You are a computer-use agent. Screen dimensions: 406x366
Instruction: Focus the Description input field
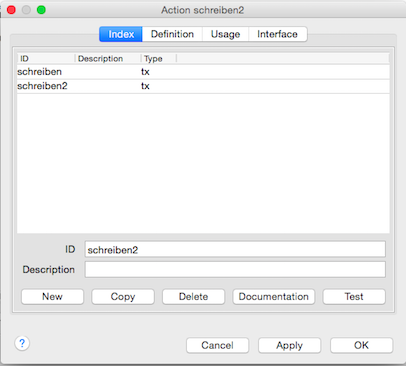(x=235, y=269)
